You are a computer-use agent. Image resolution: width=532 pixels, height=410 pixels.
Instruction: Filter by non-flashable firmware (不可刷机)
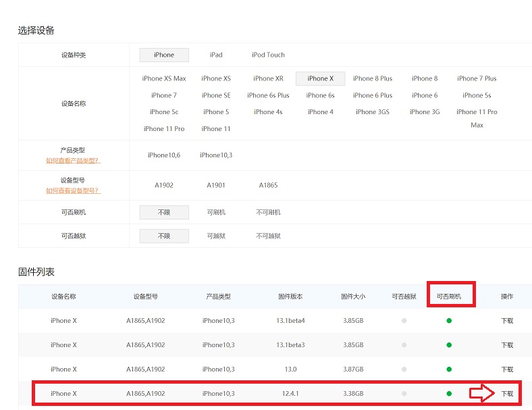pos(268,212)
